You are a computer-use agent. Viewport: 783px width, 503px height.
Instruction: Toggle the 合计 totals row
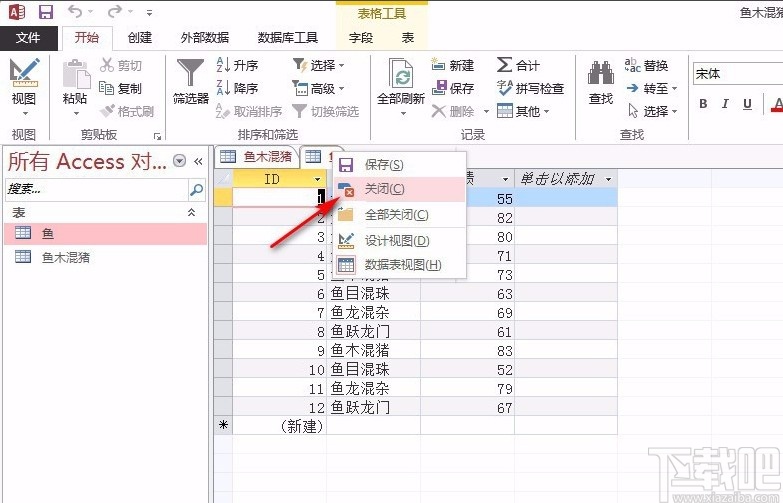click(518, 65)
